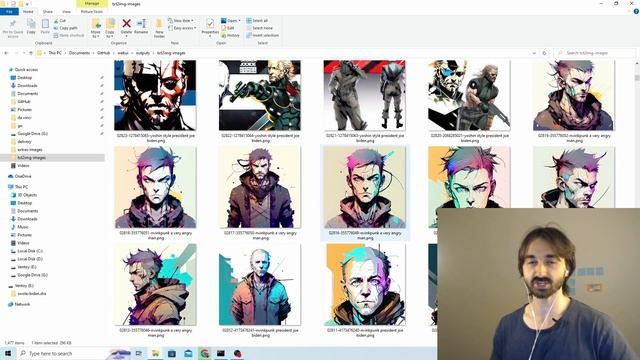The image size is (640, 360).
Task: Click Select none in Select group
Action: [259, 28]
